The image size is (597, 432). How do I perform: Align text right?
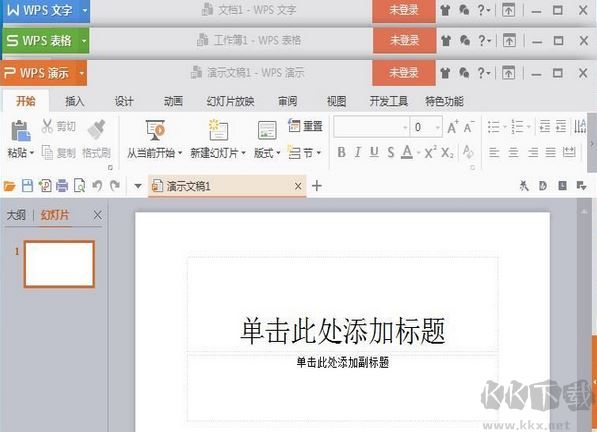[533, 153]
